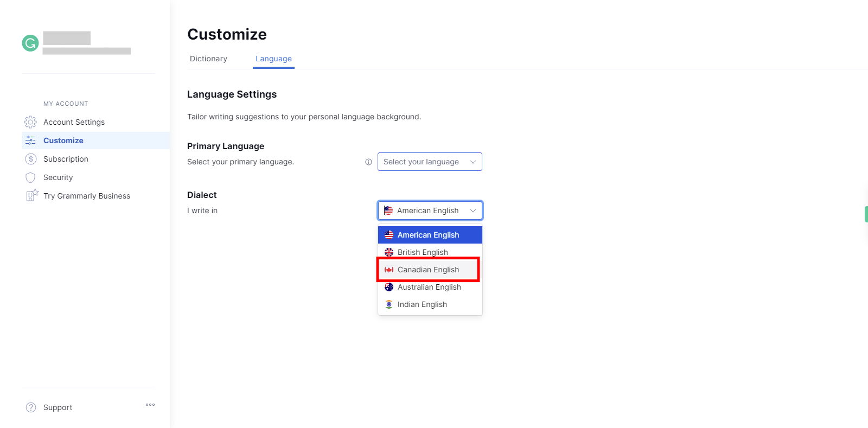Select Australian English dialect option
Image resolution: width=868 pixels, height=428 pixels.
pos(430,287)
